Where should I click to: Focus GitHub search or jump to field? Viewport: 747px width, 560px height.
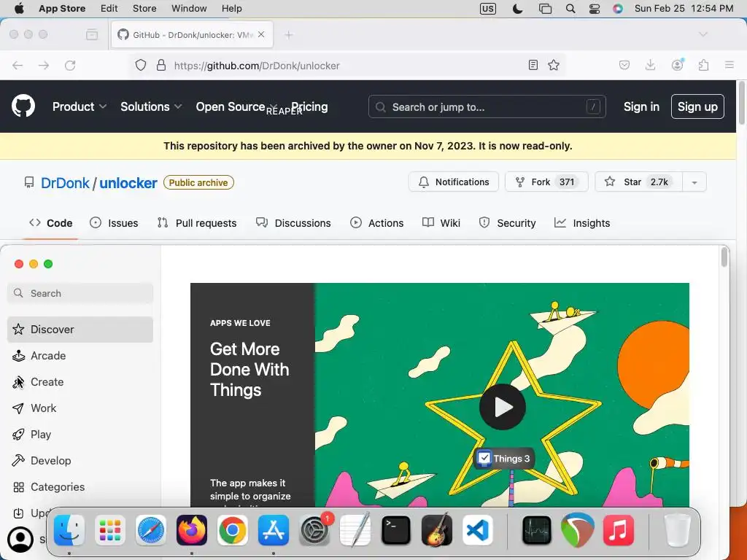click(487, 106)
